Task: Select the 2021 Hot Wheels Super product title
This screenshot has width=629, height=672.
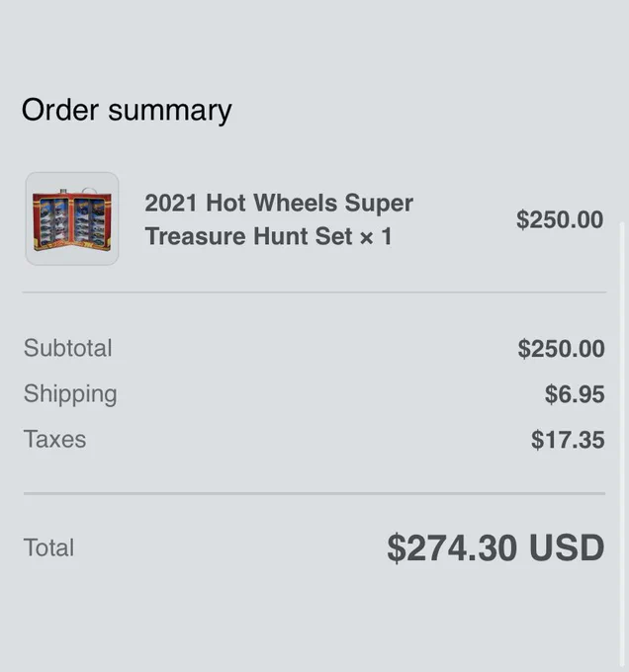Action: 279,203
